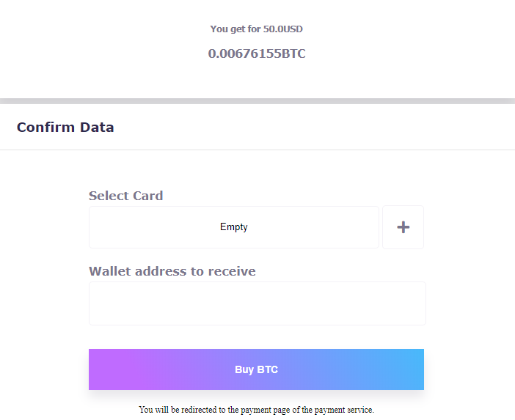Image resolution: width=515 pixels, height=420 pixels.
Task: Click the plus icon to add a card
Action: pos(403,227)
